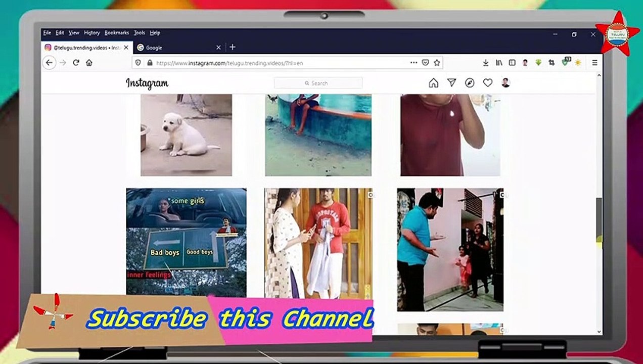643x364 pixels.
Task: Bookmark this page with the star
Action: pos(437,63)
